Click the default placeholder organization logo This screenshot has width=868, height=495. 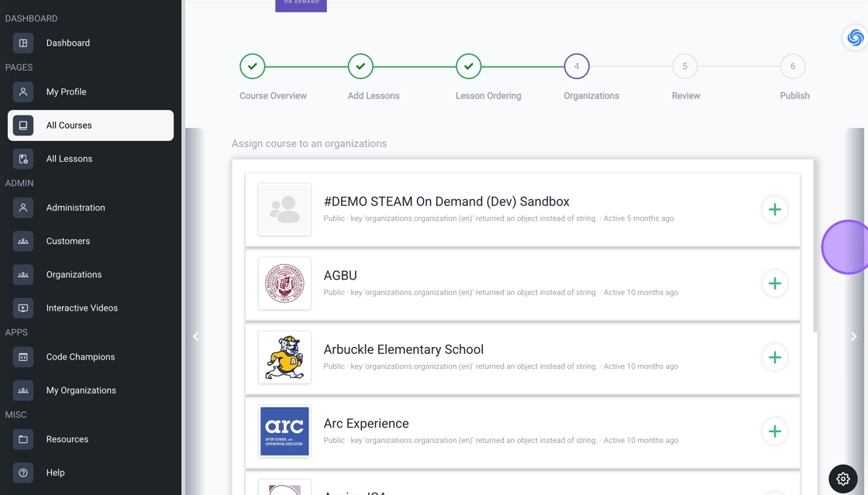(284, 210)
